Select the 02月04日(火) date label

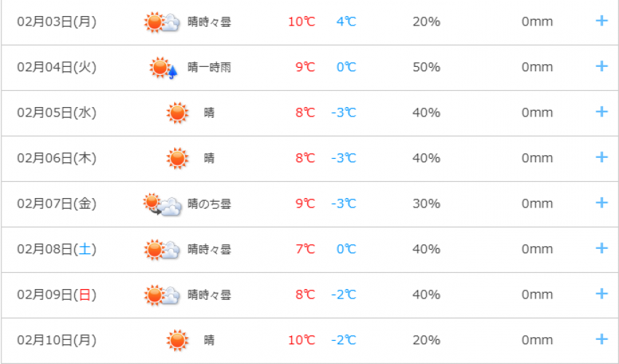point(57,68)
